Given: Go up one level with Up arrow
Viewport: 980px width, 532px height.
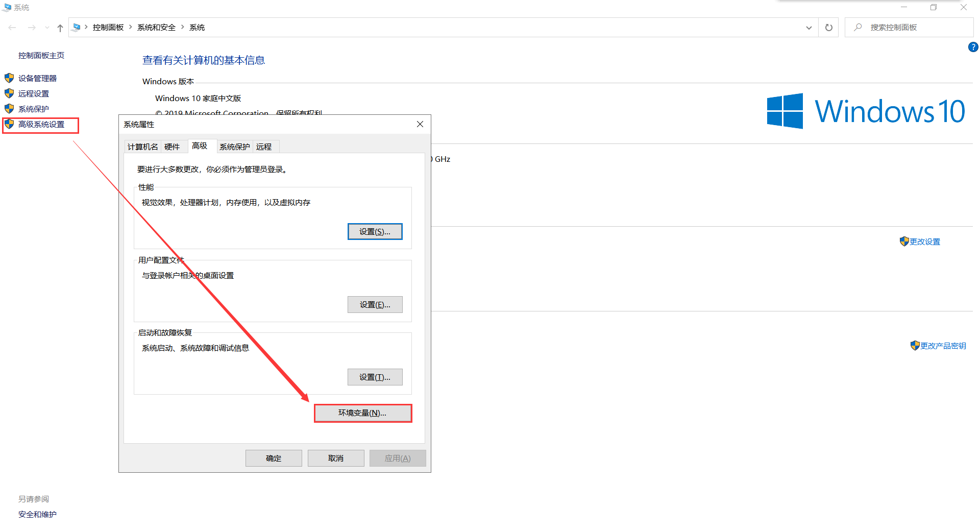Looking at the screenshot, I should (60, 28).
